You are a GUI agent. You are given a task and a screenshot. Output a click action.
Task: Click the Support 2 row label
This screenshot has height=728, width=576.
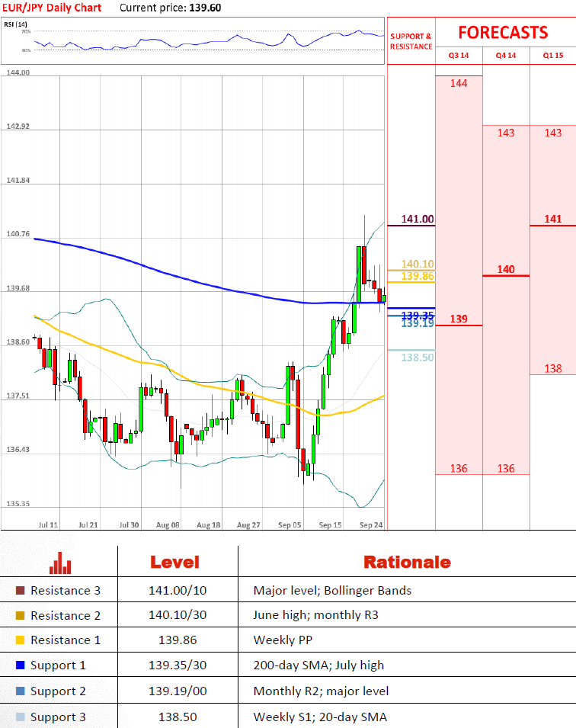(x=58, y=691)
